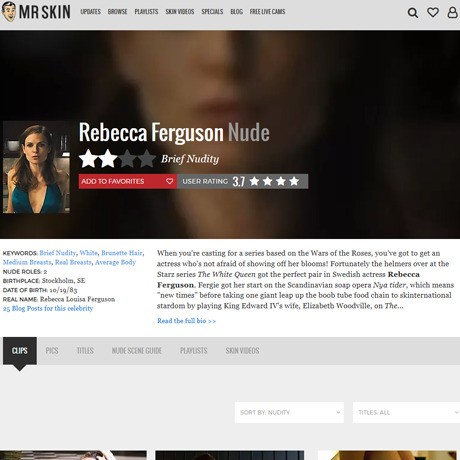Rate with fourth user rating star
The image size is (460, 460).
point(294,181)
